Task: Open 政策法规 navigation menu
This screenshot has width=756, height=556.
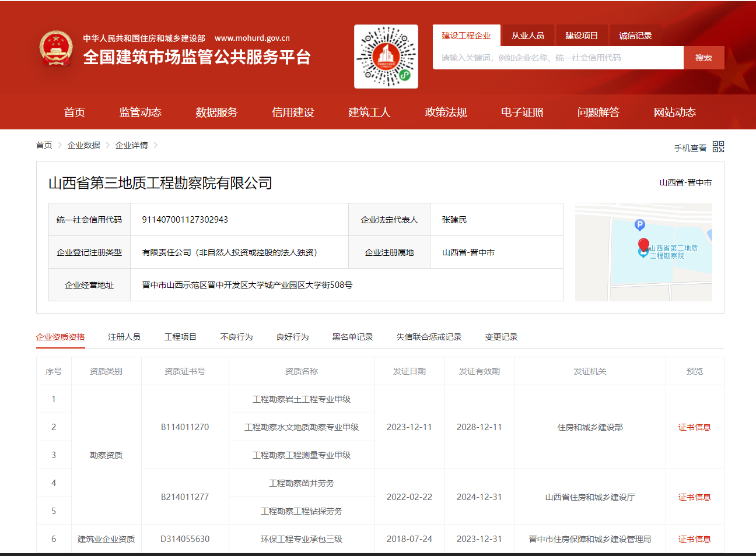Action: click(x=446, y=112)
